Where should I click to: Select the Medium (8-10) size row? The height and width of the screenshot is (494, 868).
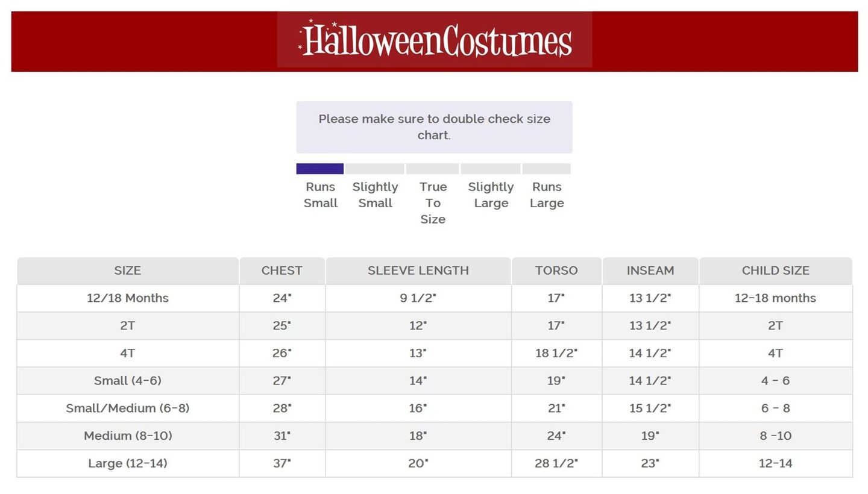[x=127, y=436]
